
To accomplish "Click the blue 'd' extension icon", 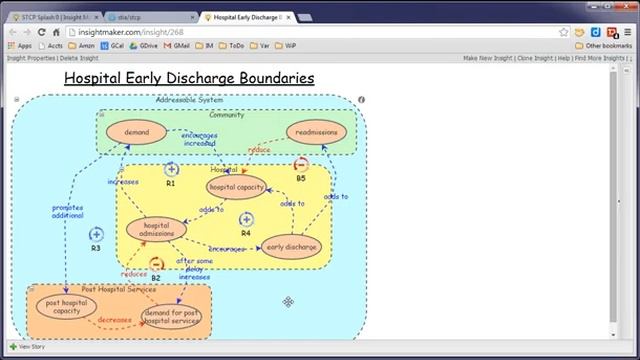I will [596, 32].
